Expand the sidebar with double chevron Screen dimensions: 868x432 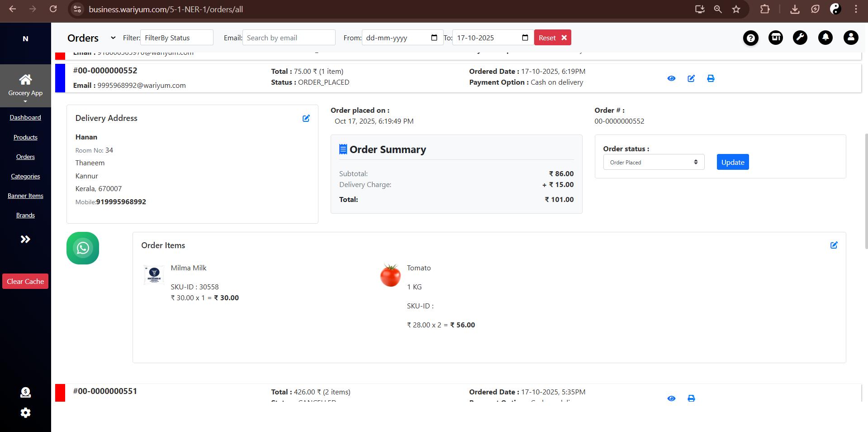coord(25,239)
